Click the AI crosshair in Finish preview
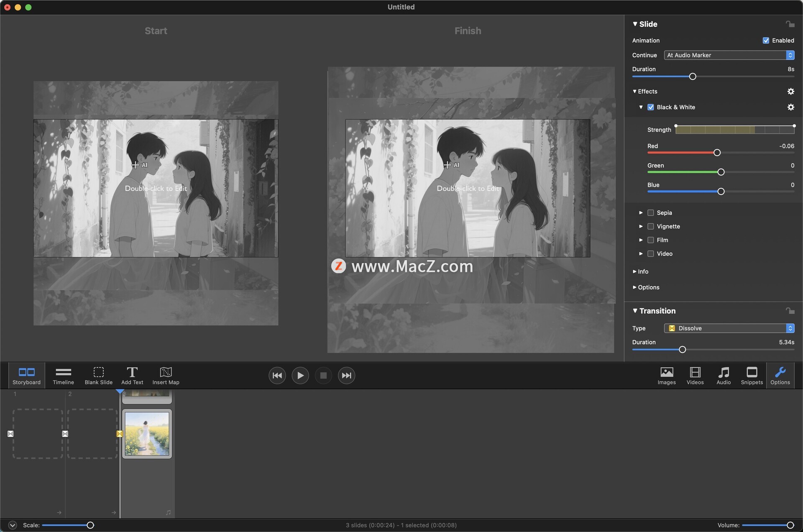The width and height of the screenshot is (803, 532). [x=447, y=165]
